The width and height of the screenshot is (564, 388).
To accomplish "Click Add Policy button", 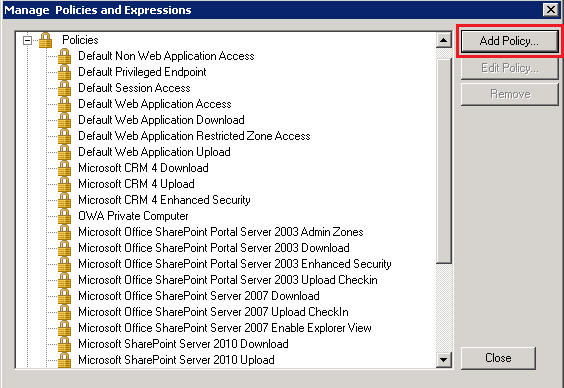I will (509, 41).
